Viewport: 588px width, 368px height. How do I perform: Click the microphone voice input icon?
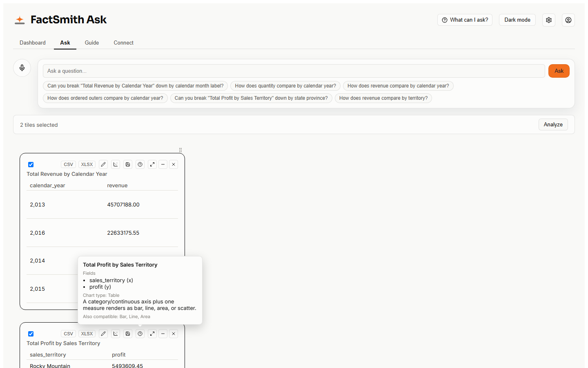click(x=22, y=67)
